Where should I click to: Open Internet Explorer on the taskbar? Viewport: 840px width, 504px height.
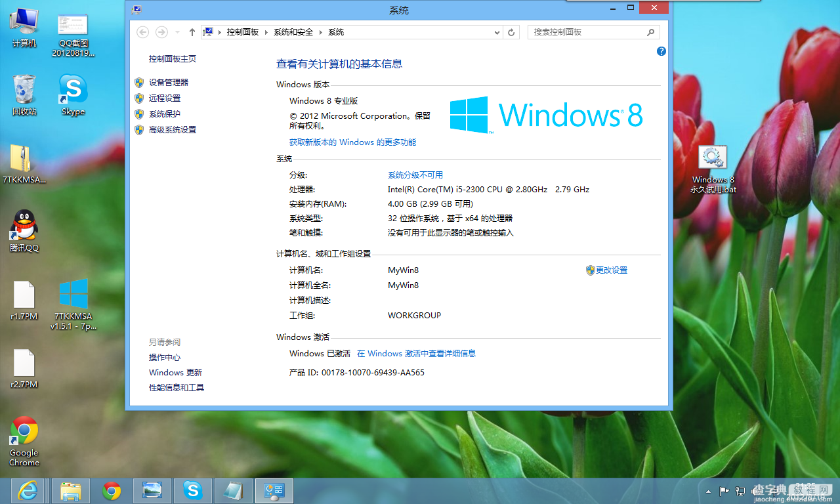[x=28, y=491]
